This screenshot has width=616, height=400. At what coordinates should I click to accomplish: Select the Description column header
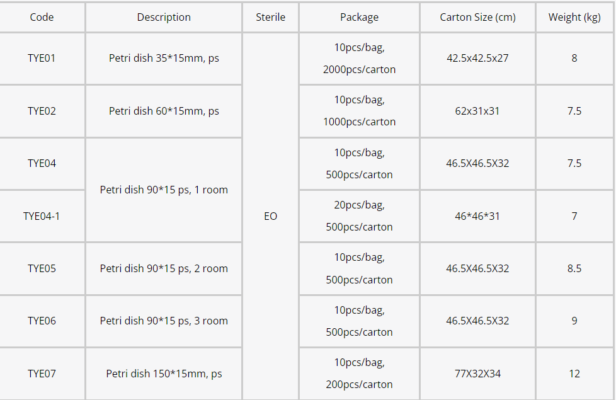point(163,17)
